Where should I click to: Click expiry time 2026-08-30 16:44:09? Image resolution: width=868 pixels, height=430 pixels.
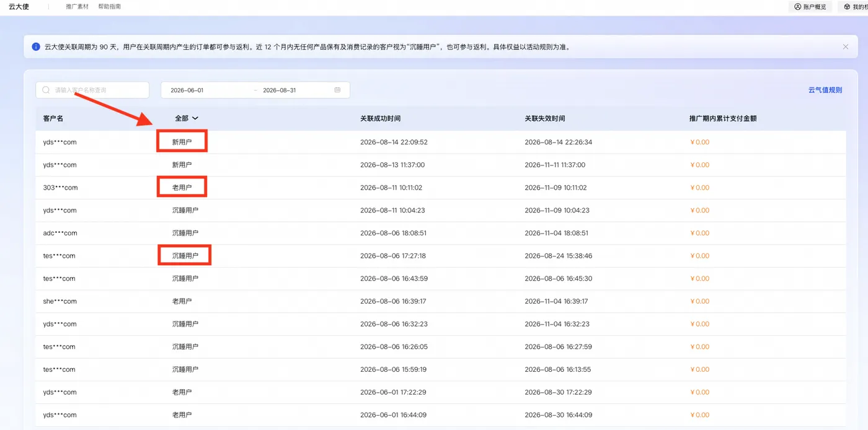557,415
